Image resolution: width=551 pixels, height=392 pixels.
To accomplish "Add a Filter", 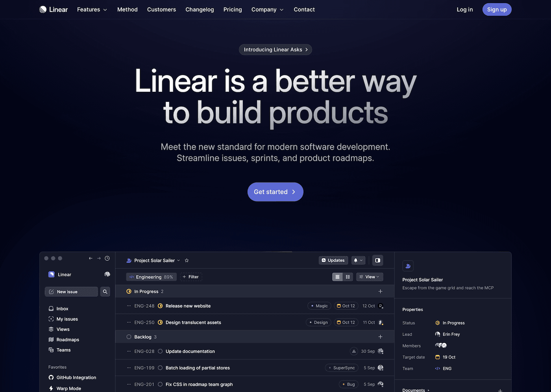I will pos(190,277).
